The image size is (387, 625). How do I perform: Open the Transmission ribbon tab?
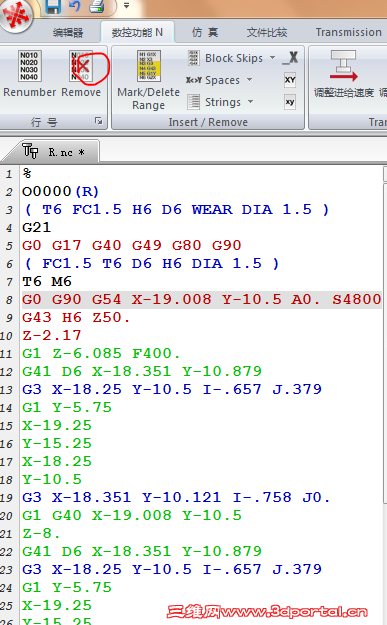pos(348,32)
